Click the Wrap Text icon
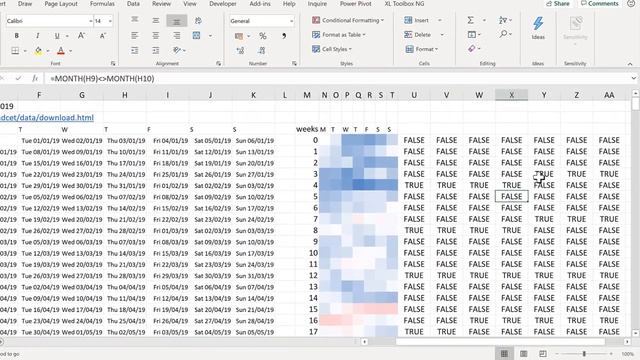This screenshot has width=640, height=360. (198, 20)
